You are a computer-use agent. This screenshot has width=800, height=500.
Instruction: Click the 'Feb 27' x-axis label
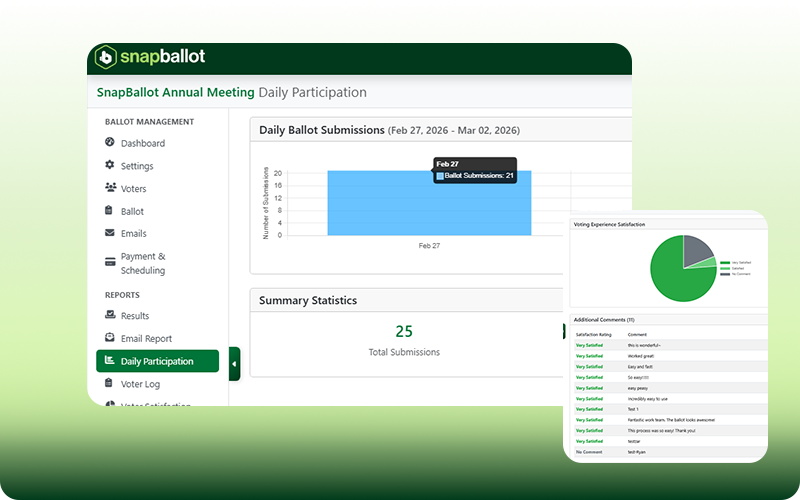[429, 246]
